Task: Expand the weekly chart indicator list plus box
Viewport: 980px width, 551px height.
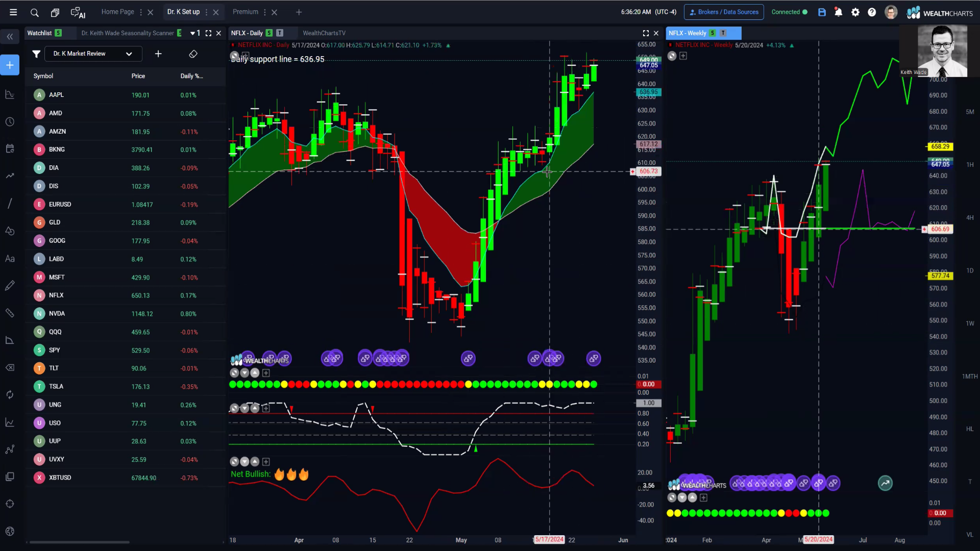Action: click(x=683, y=56)
